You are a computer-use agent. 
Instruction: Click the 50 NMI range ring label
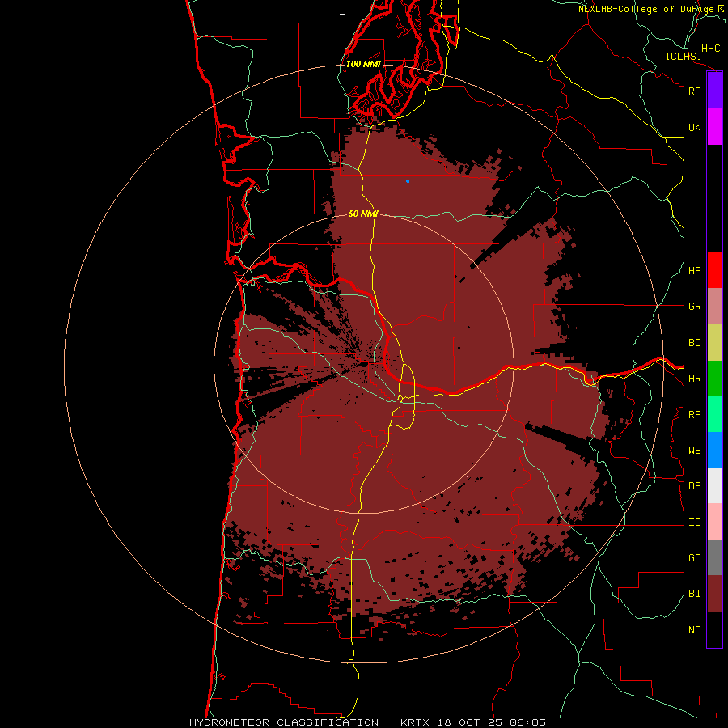tap(363, 214)
